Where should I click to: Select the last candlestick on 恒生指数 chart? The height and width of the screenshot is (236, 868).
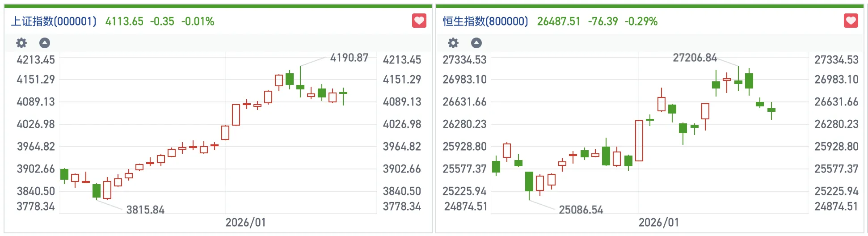[771, 110]
